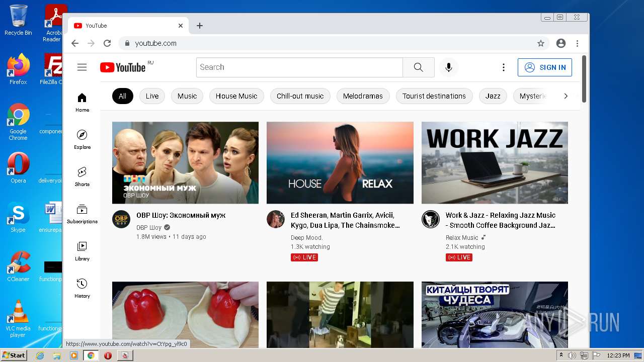Open the Windows Start menu
This screenshot has height=362, width=644.
[14, 355]
